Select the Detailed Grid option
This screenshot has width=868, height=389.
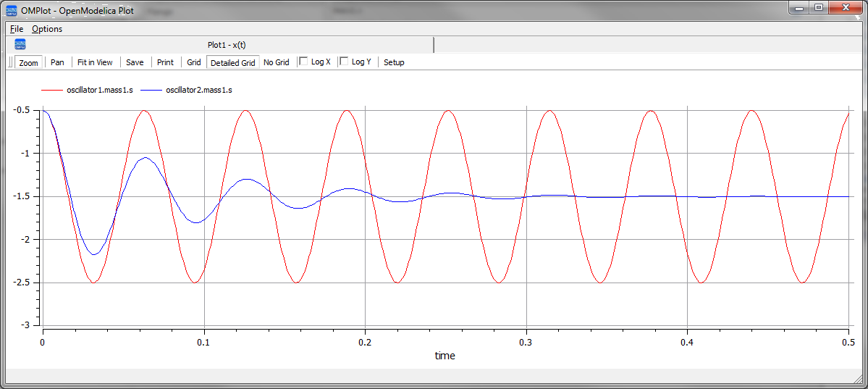point(232,62)
